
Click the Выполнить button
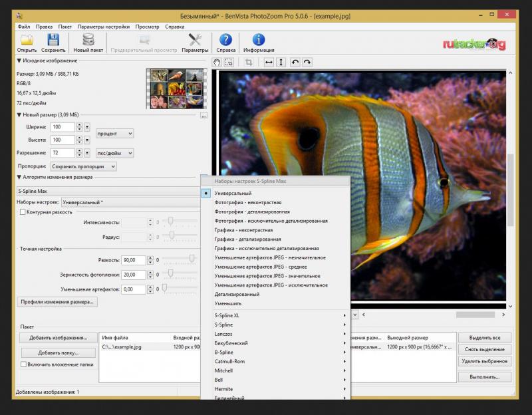(485, 377)
